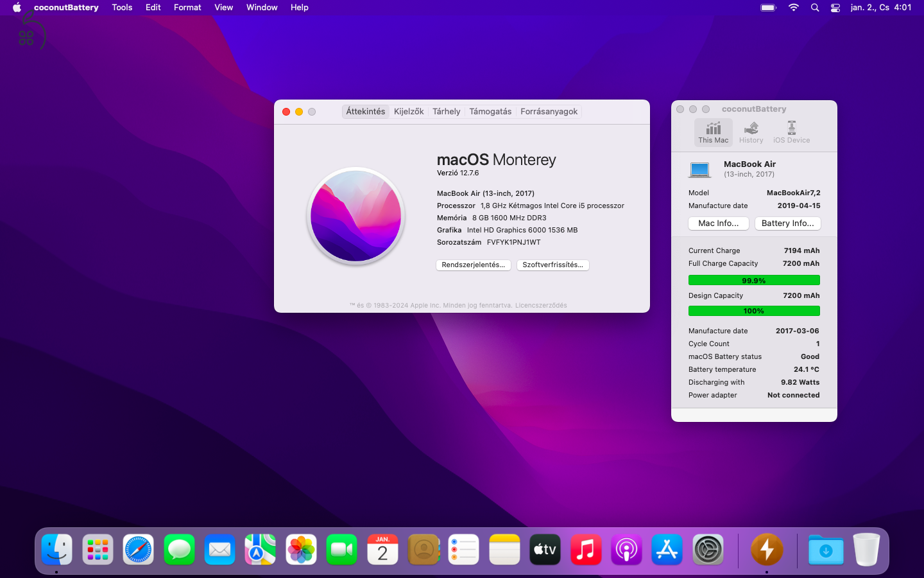Click the battery status menu bar icon
Screen dimensions: 924x578
point(768,8)
